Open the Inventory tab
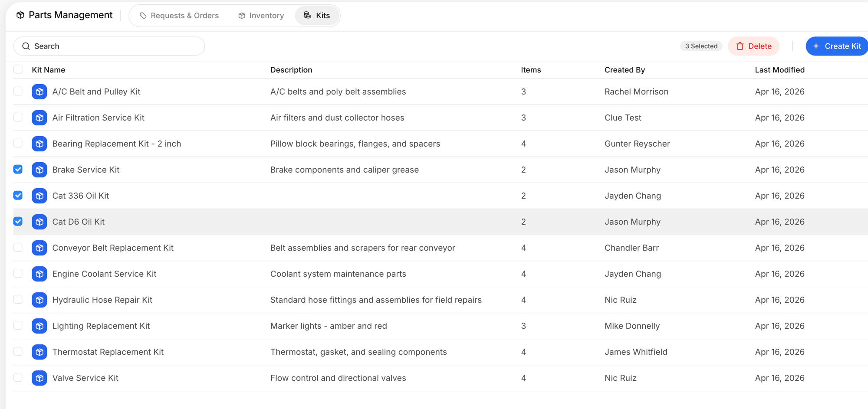 click(x=261, y=16)
